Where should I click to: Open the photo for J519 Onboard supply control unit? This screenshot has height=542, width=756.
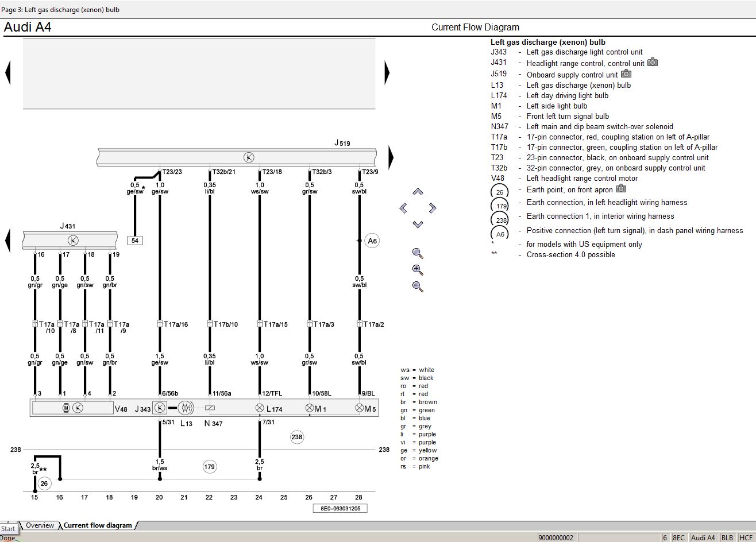pos(626,74)
